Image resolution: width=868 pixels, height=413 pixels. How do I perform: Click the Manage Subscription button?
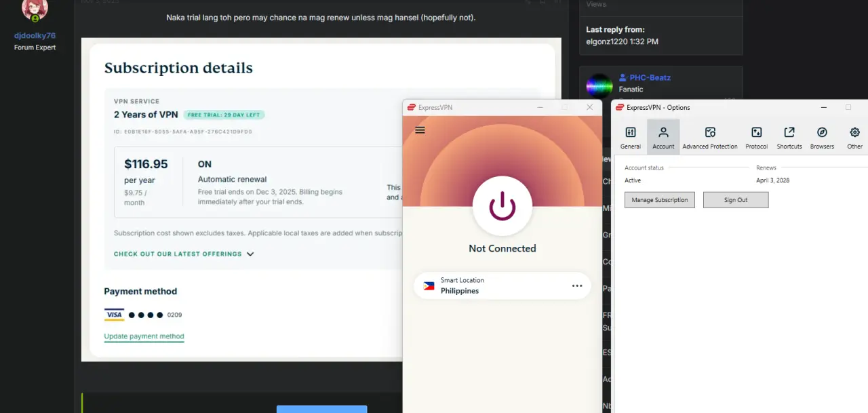(x=660, y=200)
